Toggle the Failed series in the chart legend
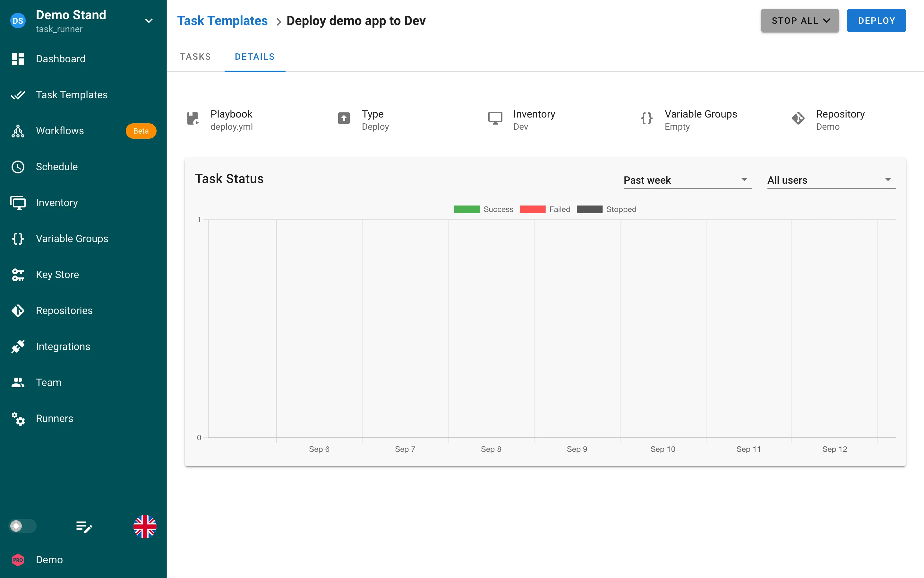924x578 pixels. tap(545, 209)
